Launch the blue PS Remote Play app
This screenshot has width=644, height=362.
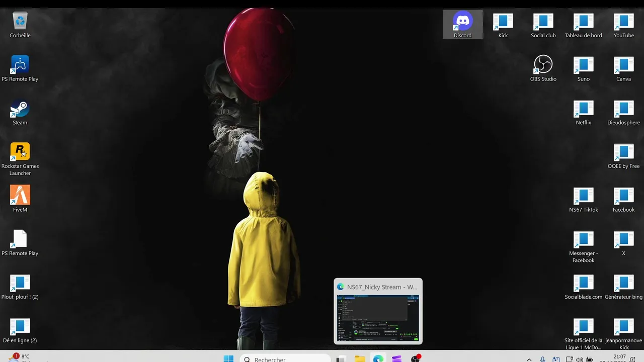click(20, 68)
